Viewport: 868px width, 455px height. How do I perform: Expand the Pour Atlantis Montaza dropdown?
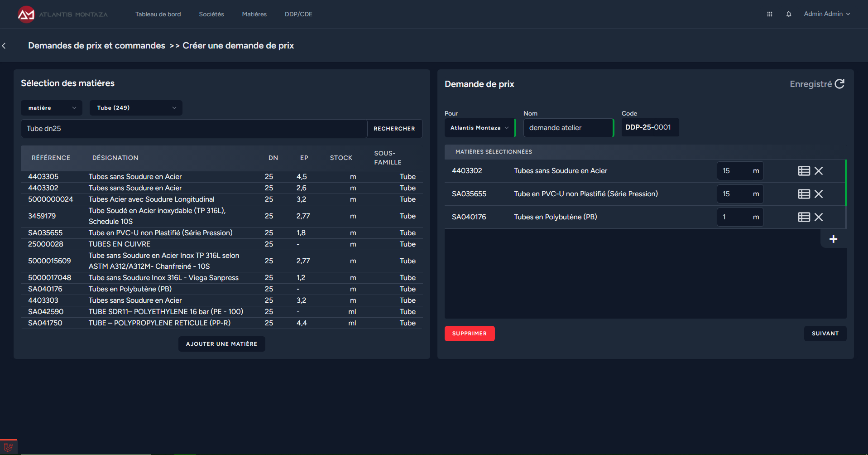479,128
